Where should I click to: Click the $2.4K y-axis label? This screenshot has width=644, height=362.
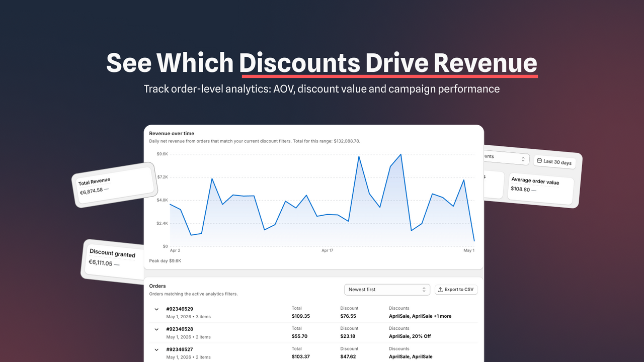click(162, 223)
